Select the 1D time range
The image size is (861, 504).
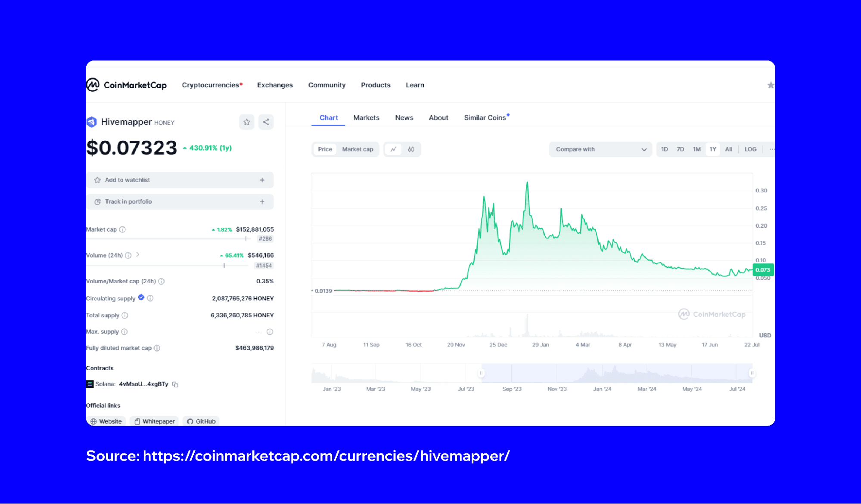click(665, 149)
